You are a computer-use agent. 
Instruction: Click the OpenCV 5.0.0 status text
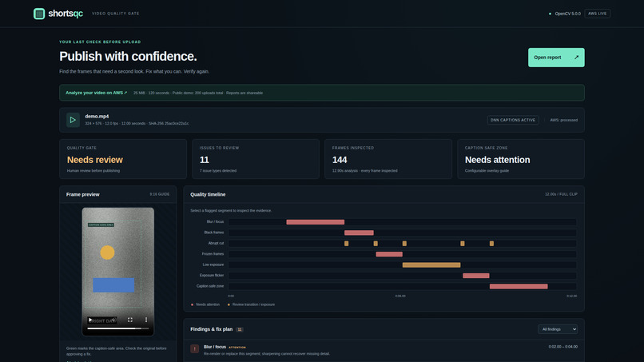pos(567,14)
